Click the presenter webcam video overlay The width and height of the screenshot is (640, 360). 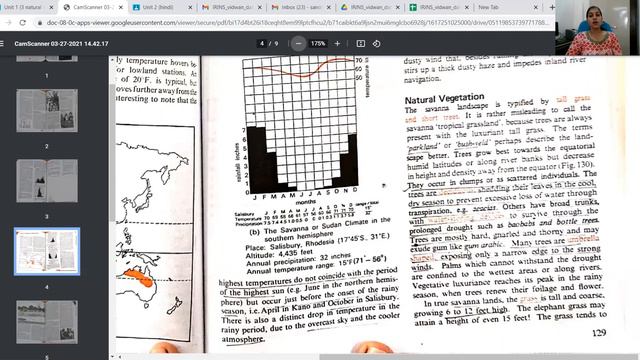[x=598, y=28]
